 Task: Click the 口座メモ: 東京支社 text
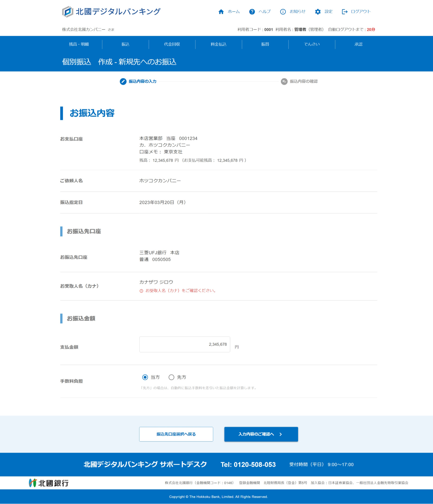(161, 152)
